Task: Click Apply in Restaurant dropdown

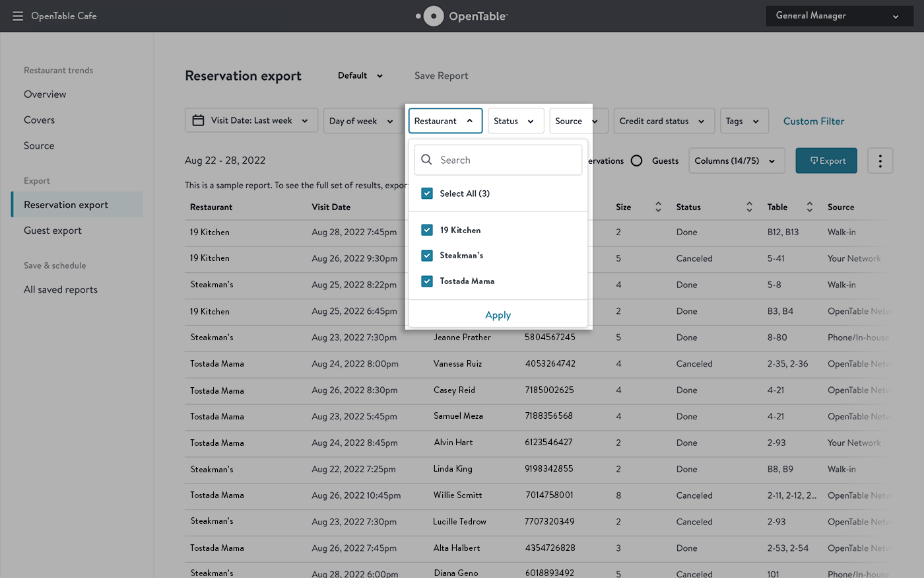Action: coord(498,315)
